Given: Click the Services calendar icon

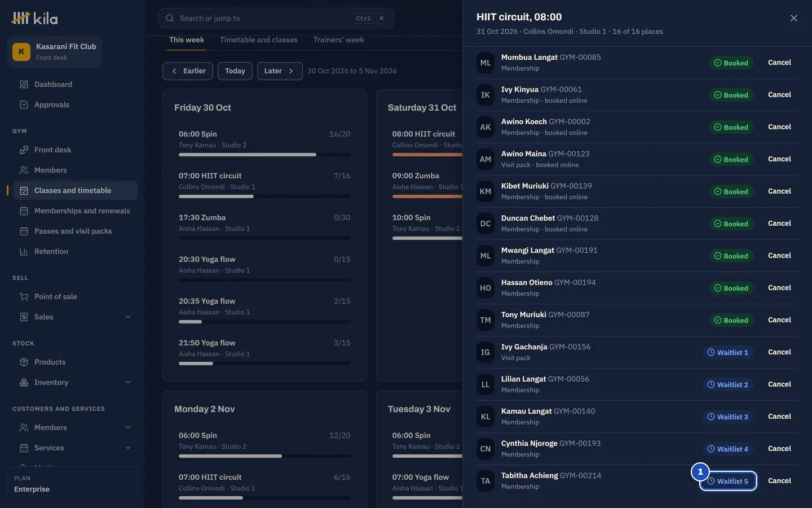Looking at the screenshot, I should (x=24, y=448).
